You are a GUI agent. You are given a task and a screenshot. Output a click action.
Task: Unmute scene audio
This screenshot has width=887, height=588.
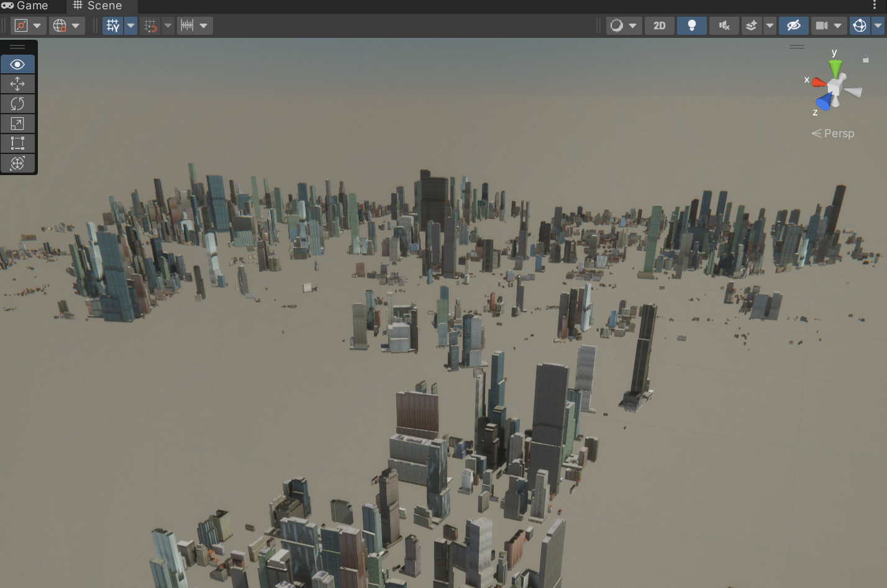[724, 25]
